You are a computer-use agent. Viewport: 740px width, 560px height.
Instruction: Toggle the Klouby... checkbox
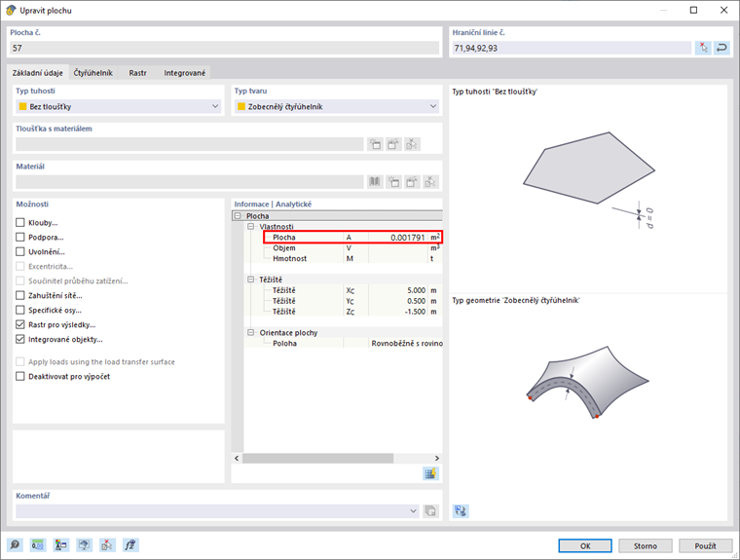pos(20,222)
